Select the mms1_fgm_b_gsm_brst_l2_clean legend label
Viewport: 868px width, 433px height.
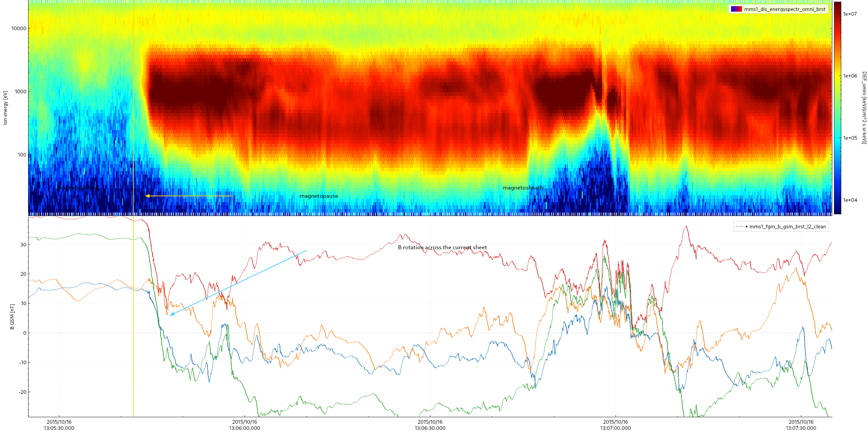[x=788, y=227]
